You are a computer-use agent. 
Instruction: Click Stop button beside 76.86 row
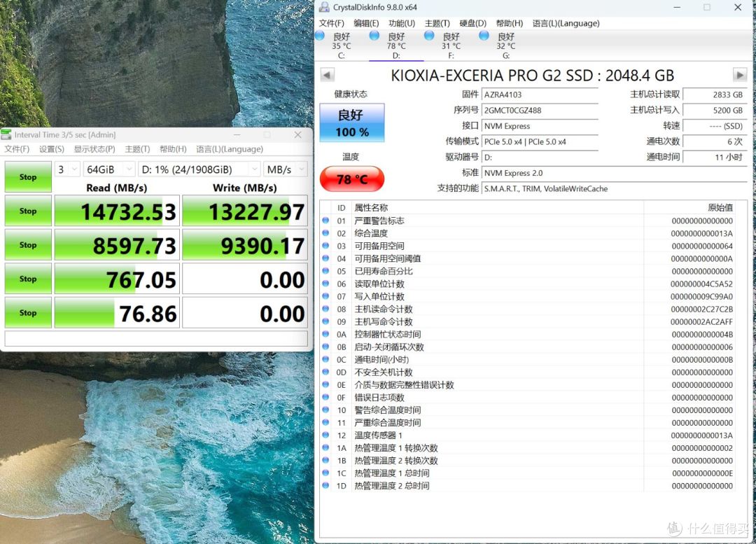pyautogui.click(x=28, y=312)
